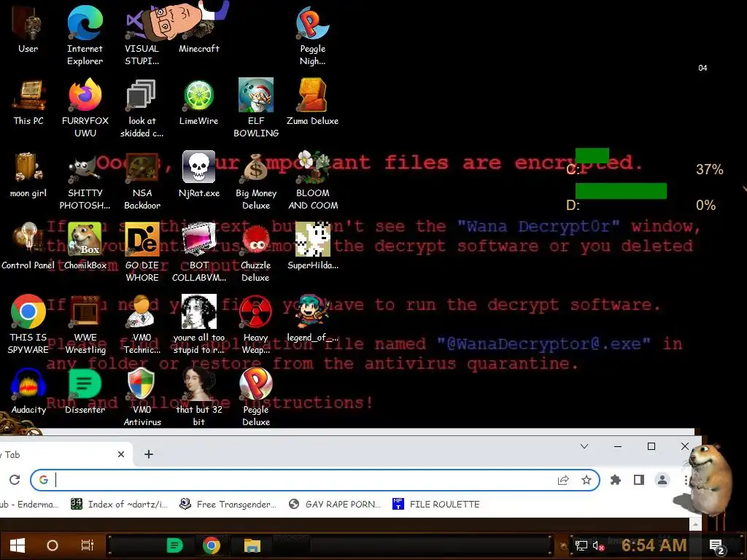
Task: Open File Explorer from taskbar
Action: (252, 545)
